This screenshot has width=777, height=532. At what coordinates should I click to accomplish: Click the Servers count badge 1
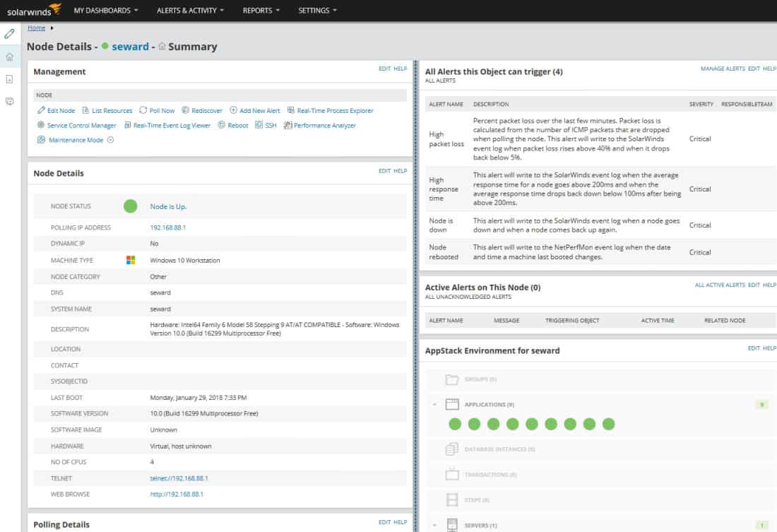[761, 525]
